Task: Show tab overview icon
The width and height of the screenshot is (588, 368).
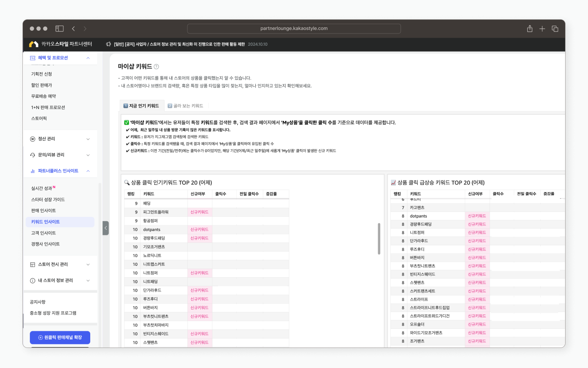Action: click(555, 29)
